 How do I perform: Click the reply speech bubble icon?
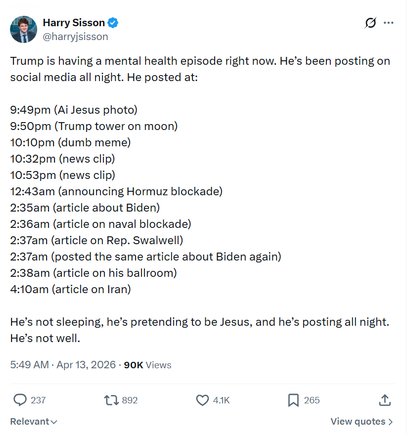coord(20,400)
